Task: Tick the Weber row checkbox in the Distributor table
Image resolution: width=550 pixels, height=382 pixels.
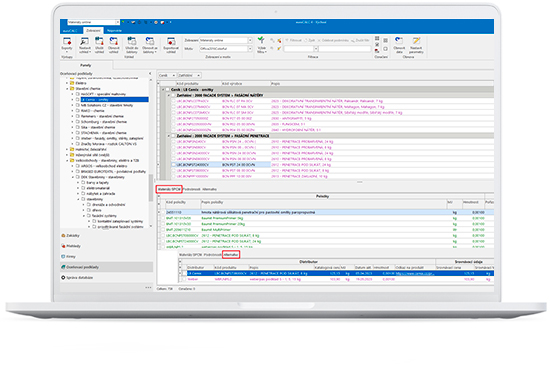Action: coord(184,279)
